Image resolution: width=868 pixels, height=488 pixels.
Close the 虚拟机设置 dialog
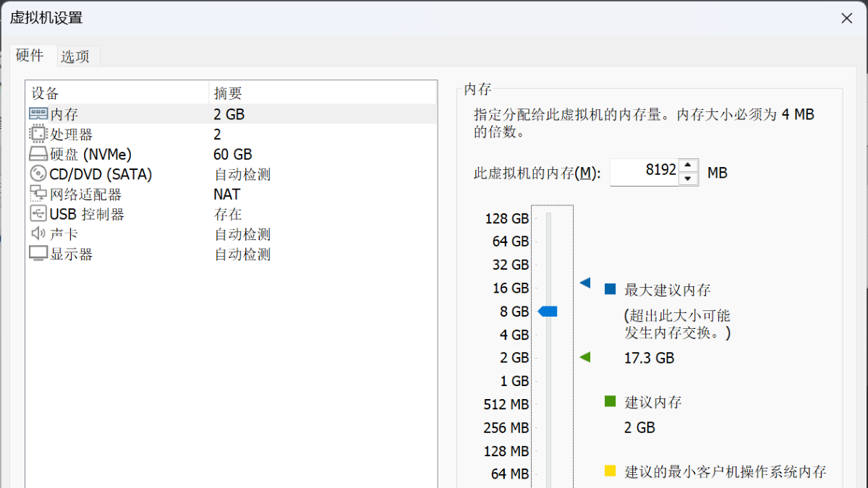(x=846, y=18)
